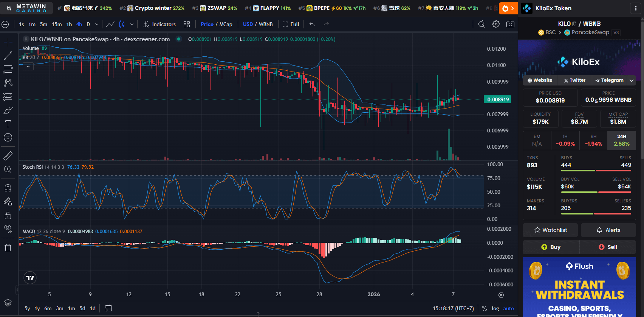Open the object tree layers panel

click(8, 303)
